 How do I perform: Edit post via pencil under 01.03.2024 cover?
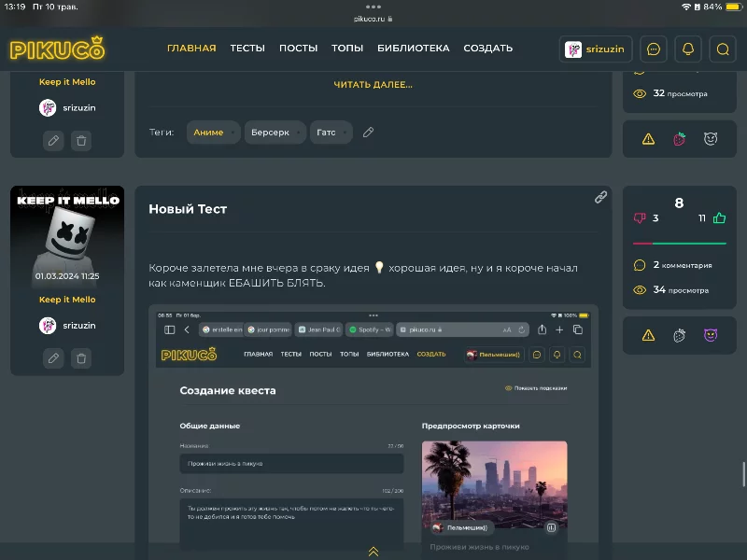tap(53, 358)
